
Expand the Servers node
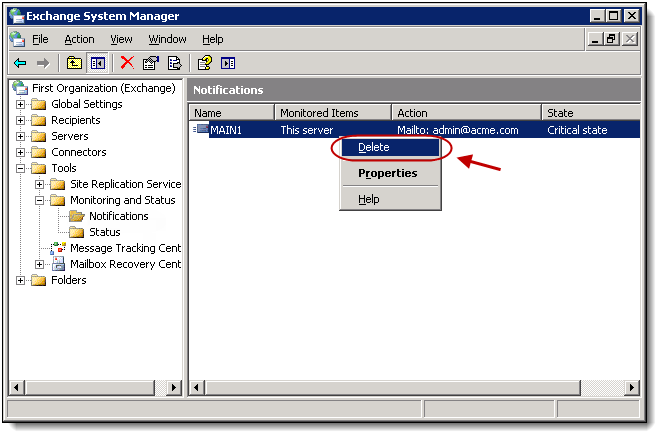(x=20, y=136)
